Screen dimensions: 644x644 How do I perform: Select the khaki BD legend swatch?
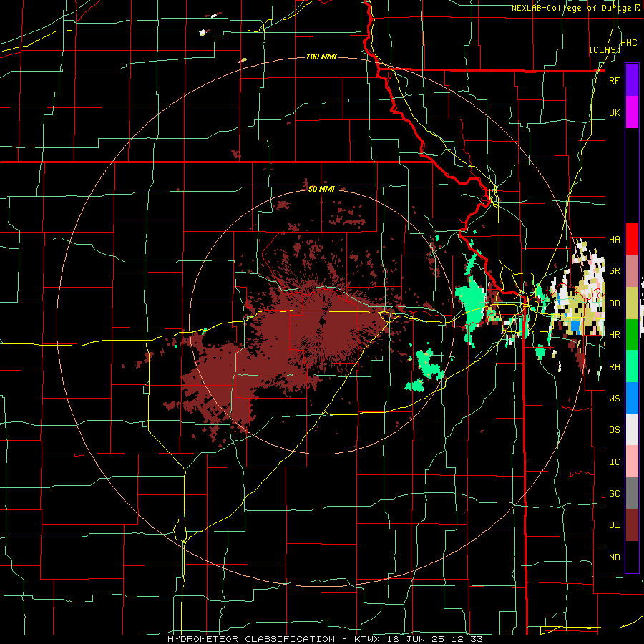click(x=632, y=303)
